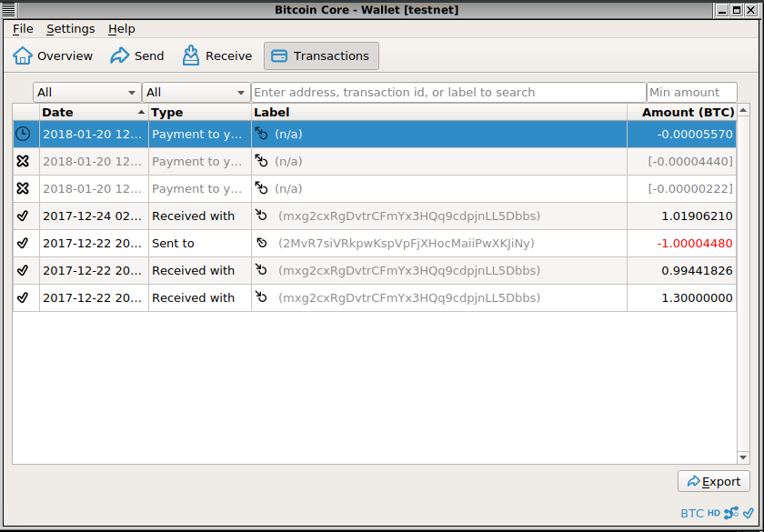This screenshot has height=532, width=764.
Task: Sort by the Type column header
Action: click(x=200, y=112)
